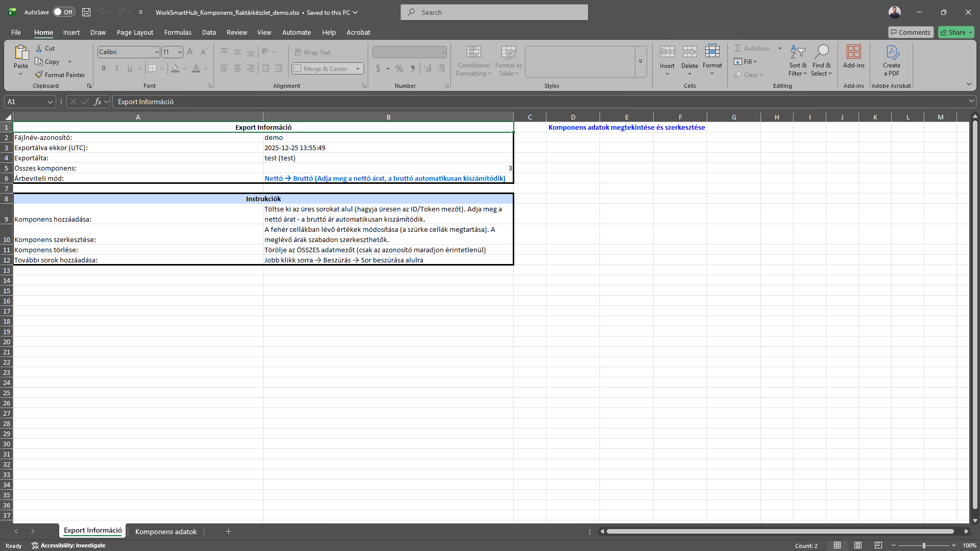The width and height of the screenshot is (980, 551).
Task: Open the File menu
Action: (x=16, y=32)
